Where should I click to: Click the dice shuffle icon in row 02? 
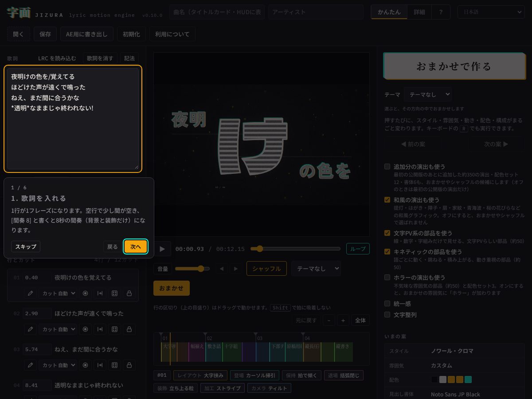click(115, 329)
